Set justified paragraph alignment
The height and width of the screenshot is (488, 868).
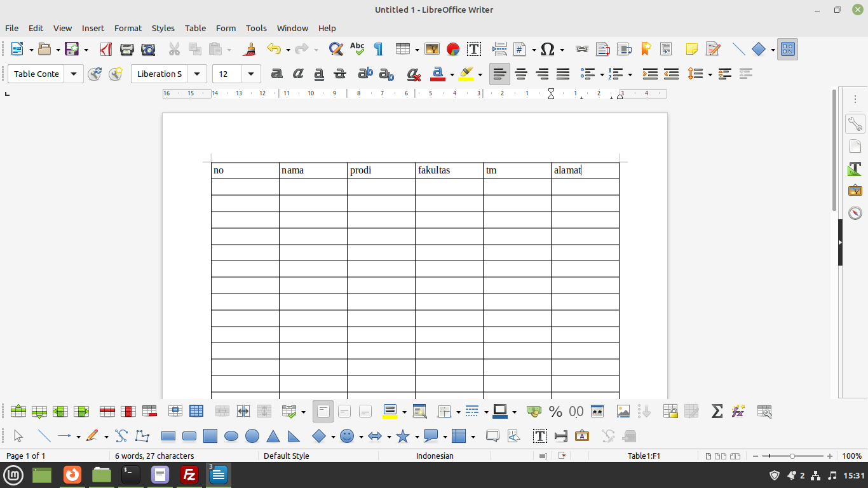563,74
